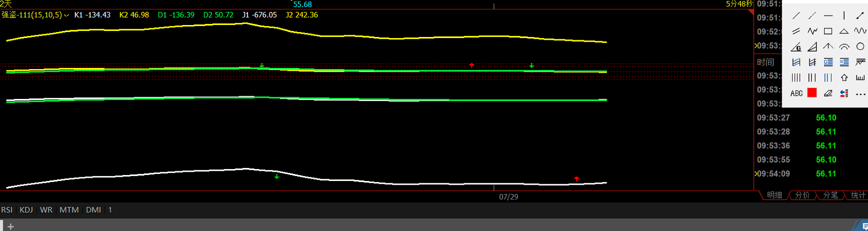Open the red drawing color swatch
Viewport: 868px width, 231px height.
(x=812, y=93)
